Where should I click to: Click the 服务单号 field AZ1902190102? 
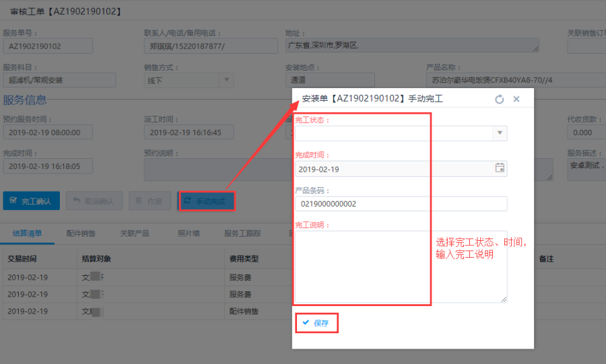[48, 46]
